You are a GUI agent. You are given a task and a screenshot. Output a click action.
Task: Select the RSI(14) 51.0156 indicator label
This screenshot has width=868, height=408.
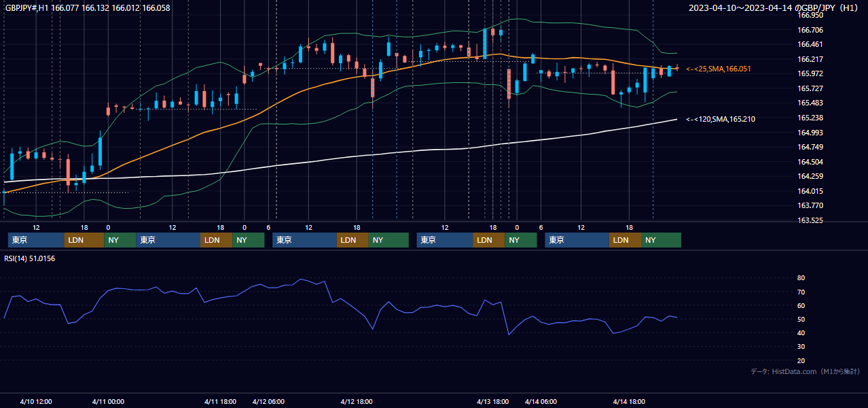click(x=30, y=258)
